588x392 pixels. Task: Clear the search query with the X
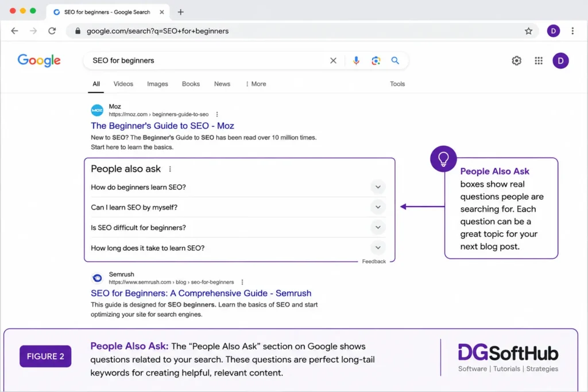point(333,60)
